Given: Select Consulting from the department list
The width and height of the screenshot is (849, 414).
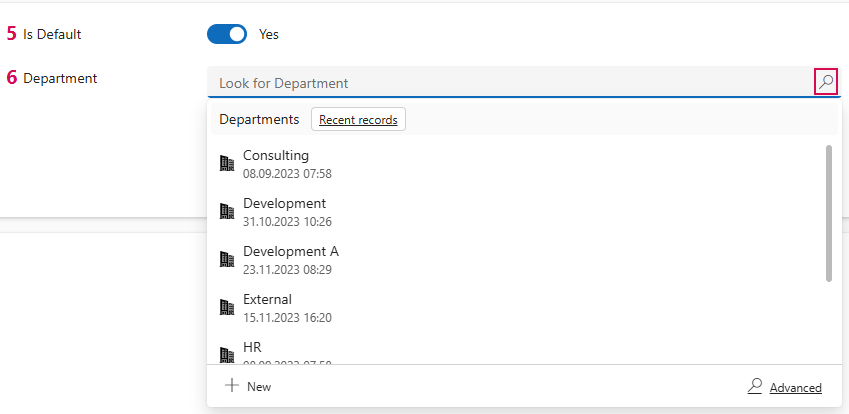Looking at the screenshot, I should pyautogui.click(x=276, y=156).
